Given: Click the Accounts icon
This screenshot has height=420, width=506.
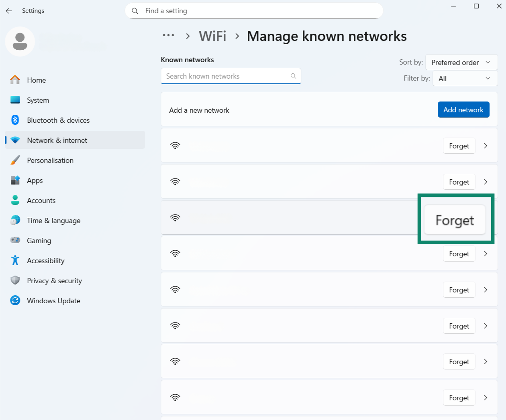Looking at the screenshot, I should point(15,200).
